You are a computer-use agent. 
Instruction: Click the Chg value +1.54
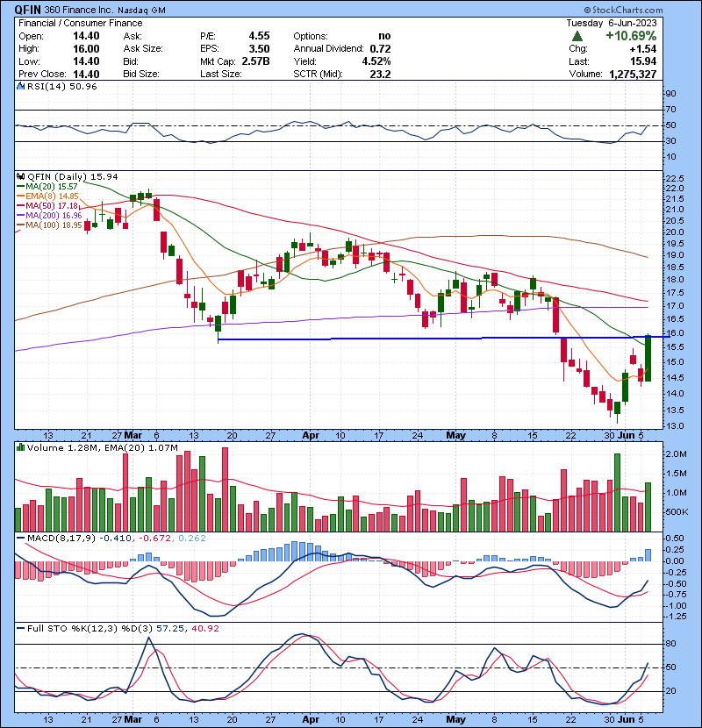643,49
